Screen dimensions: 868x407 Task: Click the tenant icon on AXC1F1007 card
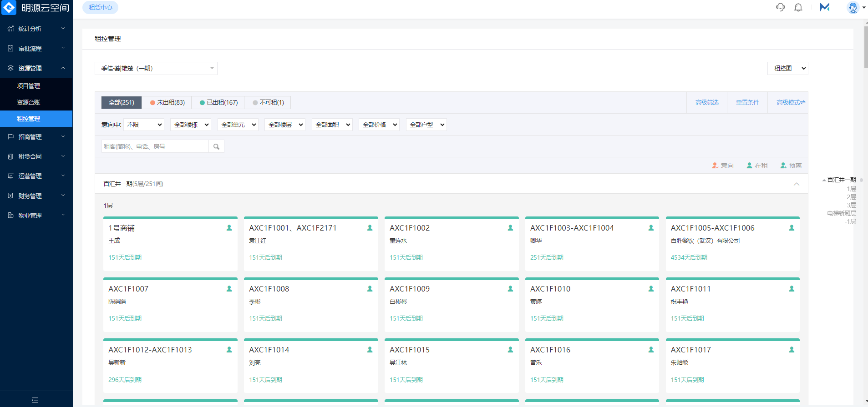[229, 289]
